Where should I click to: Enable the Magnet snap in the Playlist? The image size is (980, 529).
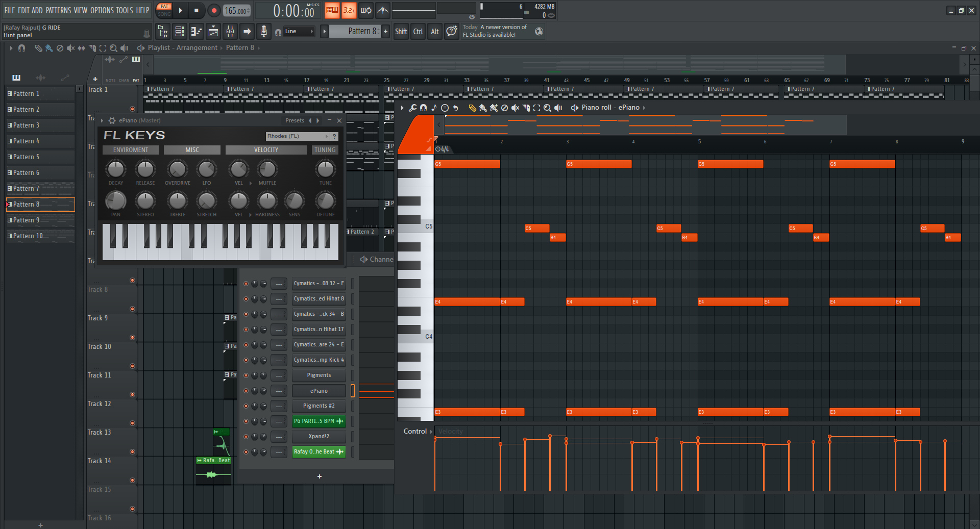21,48
